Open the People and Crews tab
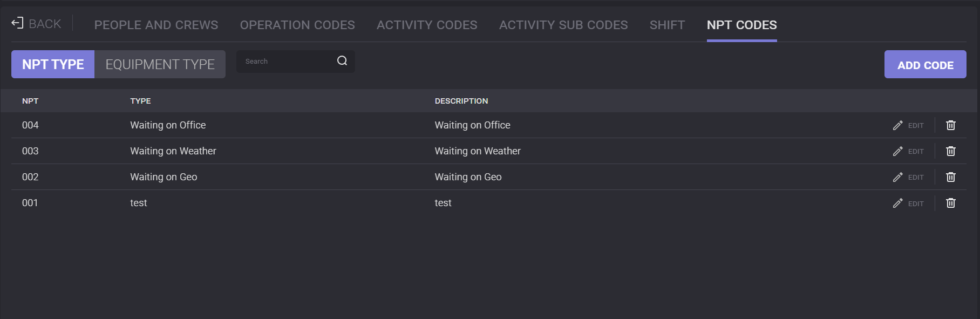Image resolution: width=980 pixels, height=319 pixels. click(156, 25)
